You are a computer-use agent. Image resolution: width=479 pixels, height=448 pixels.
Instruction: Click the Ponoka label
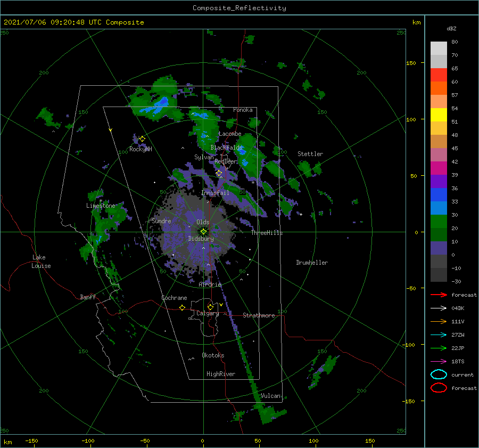click(x=243, y=110)
